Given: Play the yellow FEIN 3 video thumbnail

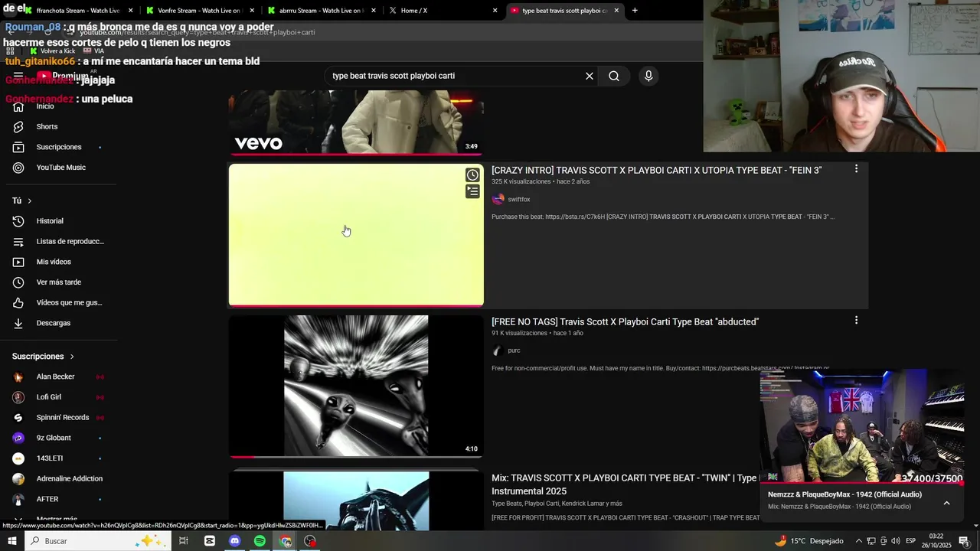Looking at the screenshot, I should click(356, 235).
